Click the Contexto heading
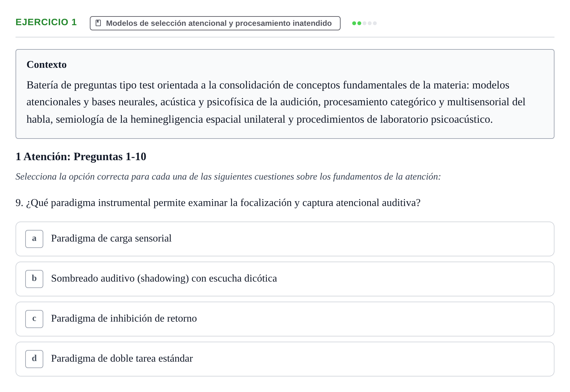This screenshot has width=570, height=392. 47,65
